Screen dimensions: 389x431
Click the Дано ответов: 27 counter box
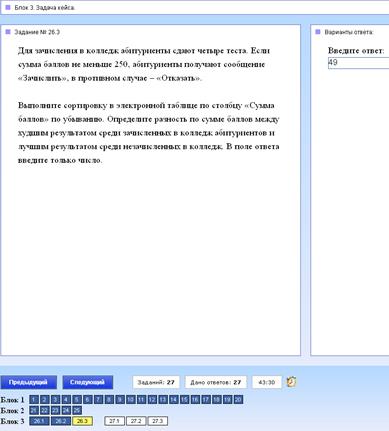tap(216, 382)
